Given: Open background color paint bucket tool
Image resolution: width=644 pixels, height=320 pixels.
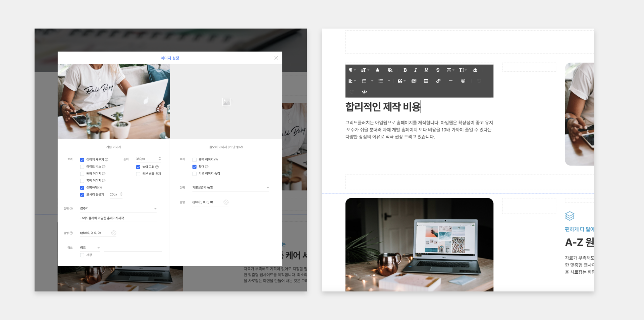Looking at the screenshot, I should coord(390,70).
